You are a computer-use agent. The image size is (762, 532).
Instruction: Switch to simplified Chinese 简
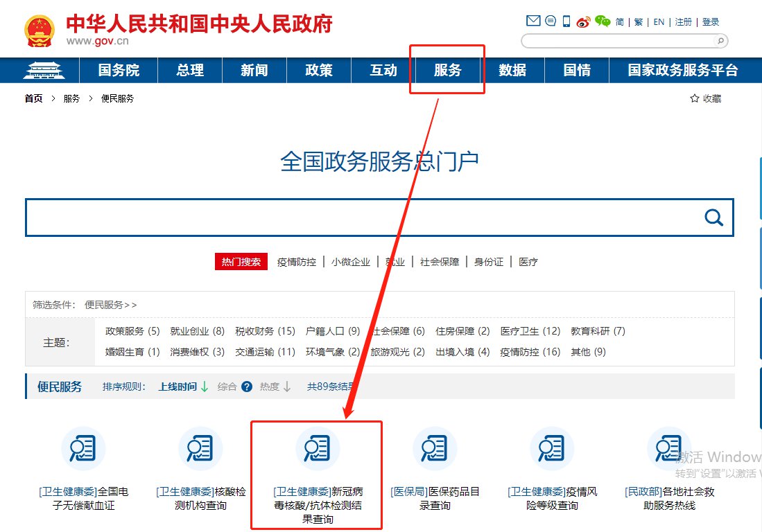(x=620, y=22)
